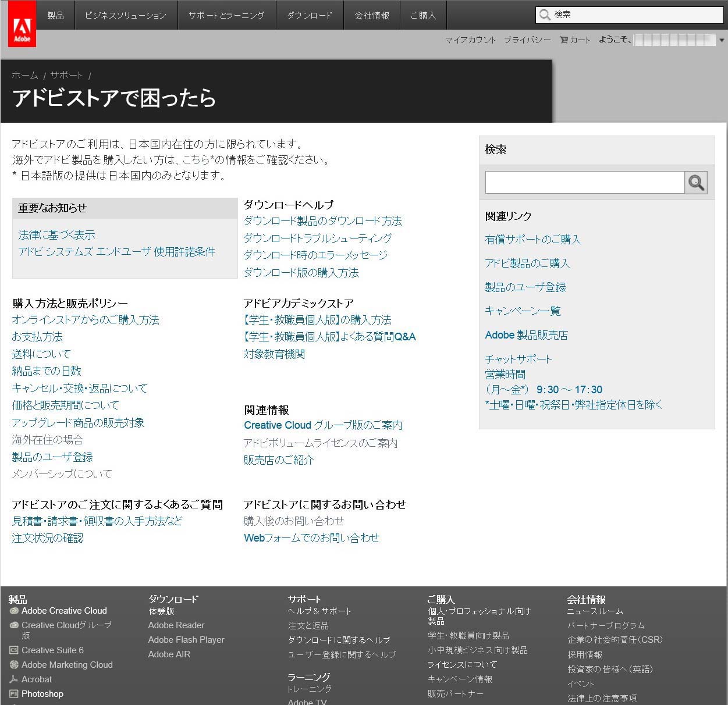The width and height of the screenshot is (728, 705).
Task: Click the Adobe Marketing Cloud footer icon
Action: tap(14, 665)
